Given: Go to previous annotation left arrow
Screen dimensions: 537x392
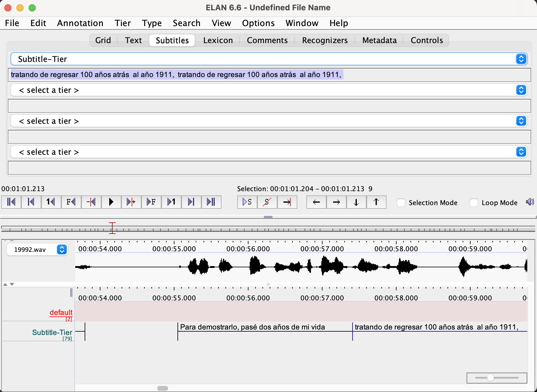Looking at the screenshot, I should click(316, 202).
